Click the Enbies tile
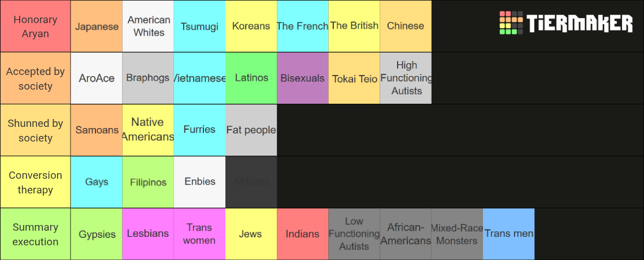 tap(199, 182)
